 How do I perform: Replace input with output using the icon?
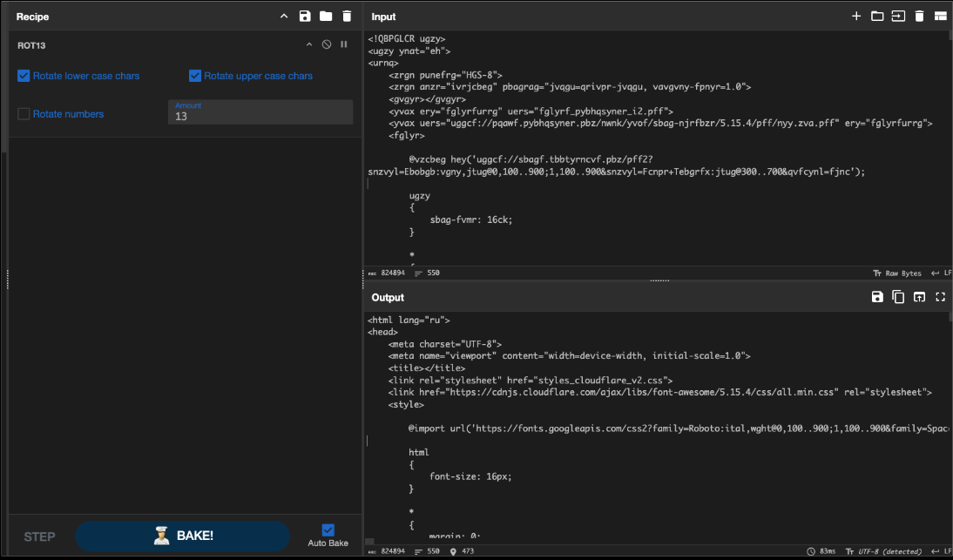(919, 296)
